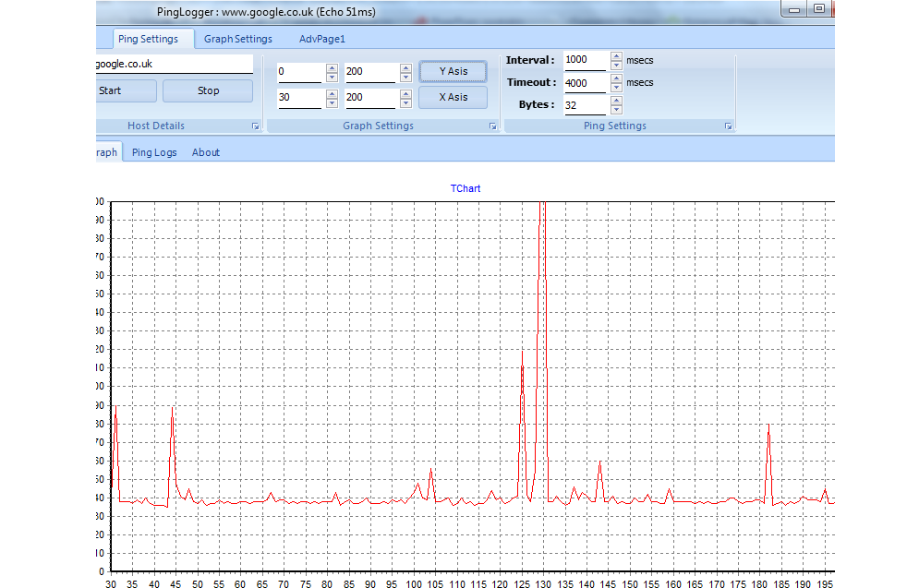The image size is (907, 588).
Task: Select the Graph tab above the chart
Action: point(107,152)
